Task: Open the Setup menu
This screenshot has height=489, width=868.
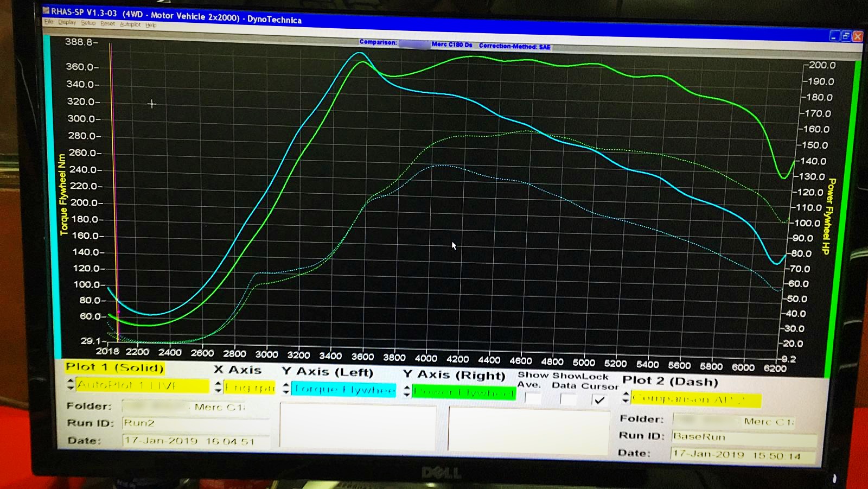Action: (88, 23)
